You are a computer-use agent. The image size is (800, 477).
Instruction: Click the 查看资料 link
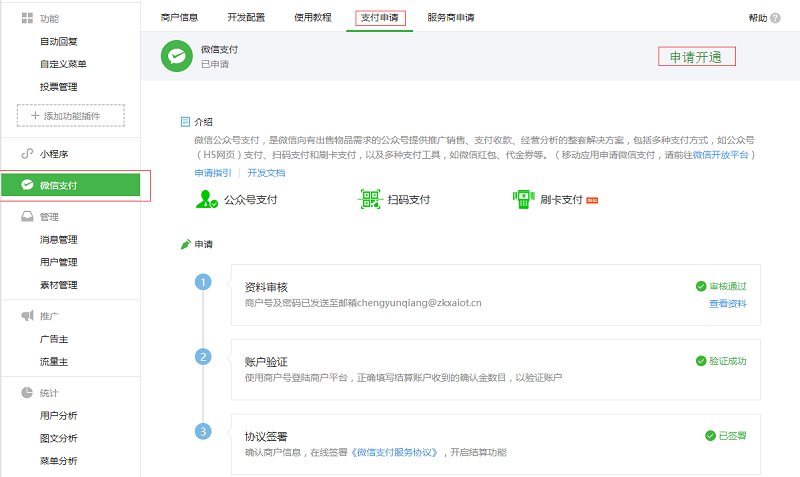[728, 304]
